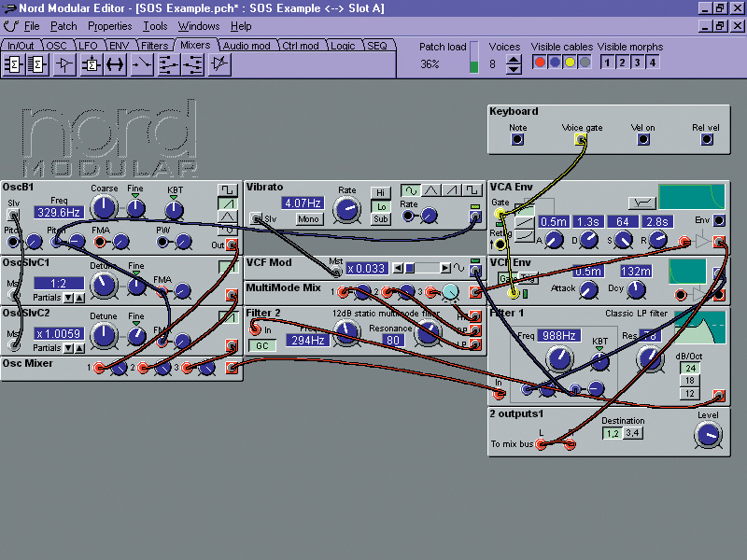
Task: Select the Lo range button on Vibrato
Action: [381, 206]
